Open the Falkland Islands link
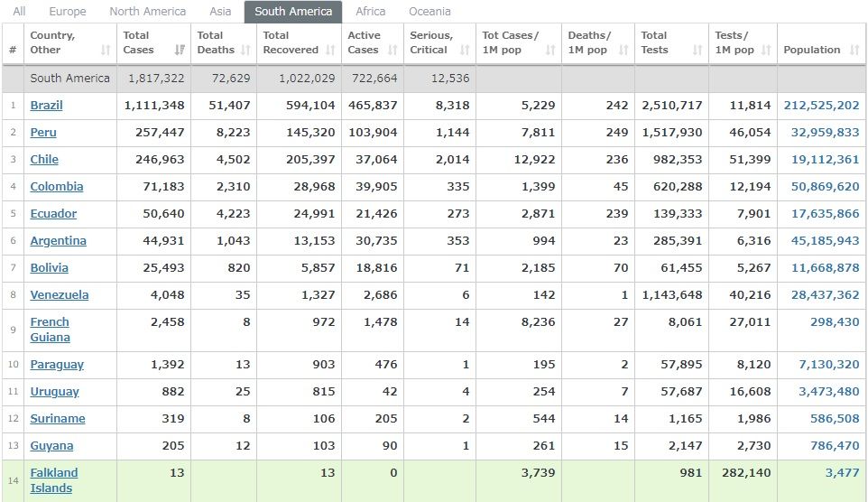This screenshot has height=502, width=868. 54,480
